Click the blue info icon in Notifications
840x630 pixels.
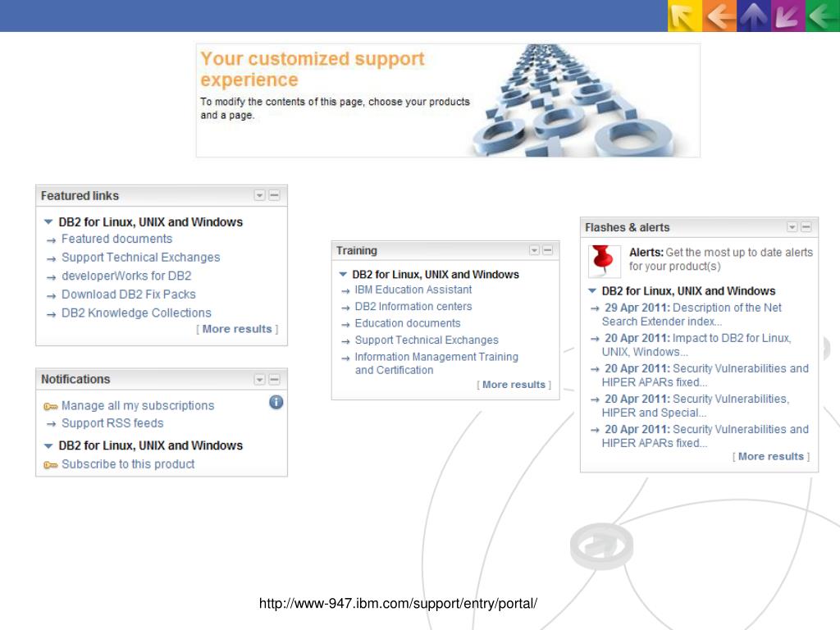[276, 402]
